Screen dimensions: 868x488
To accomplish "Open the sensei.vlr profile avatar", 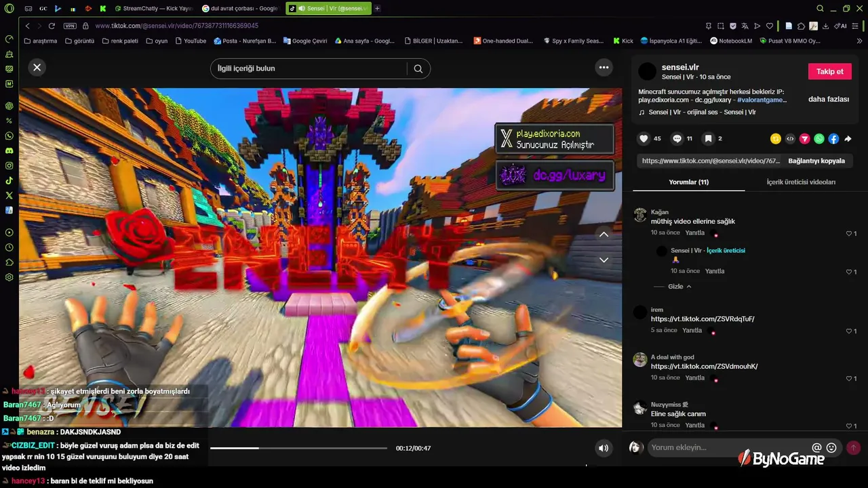I will pyautogui.click(x=648, y=71).
